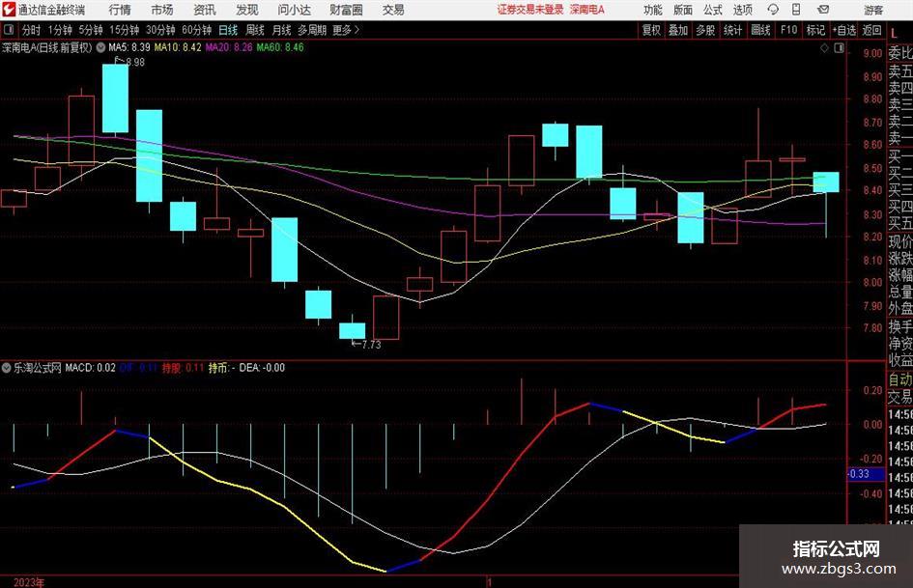Image resolution: width=913 pixels, height=588 pixels.
Task: Toggle the side panel icon near price axis
Action: point(839,48)
